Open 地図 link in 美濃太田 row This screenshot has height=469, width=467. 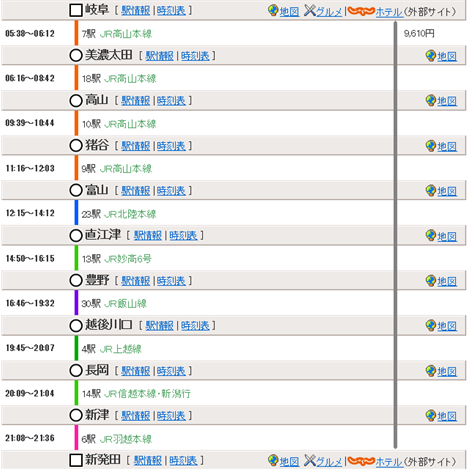tap(447, 56)
